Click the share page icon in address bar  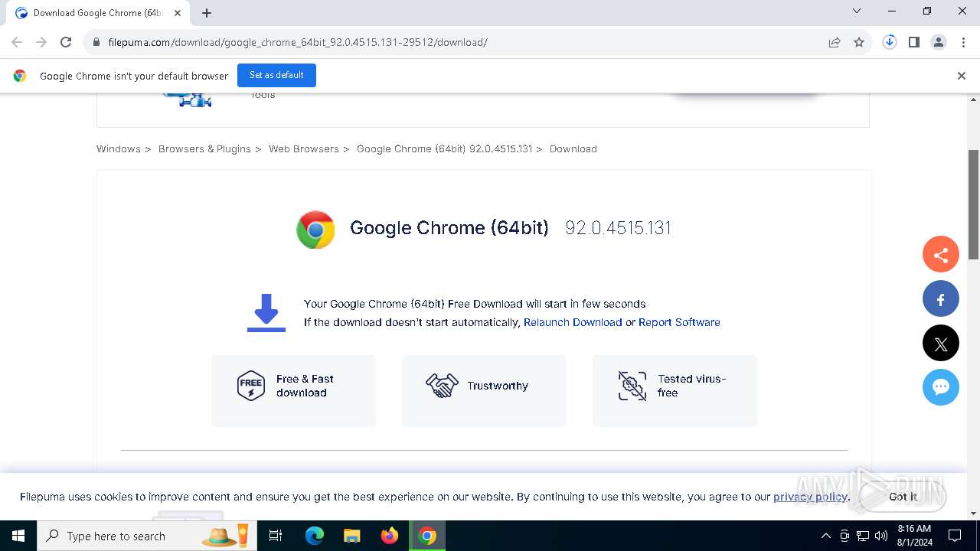click(x=835, y=42)
